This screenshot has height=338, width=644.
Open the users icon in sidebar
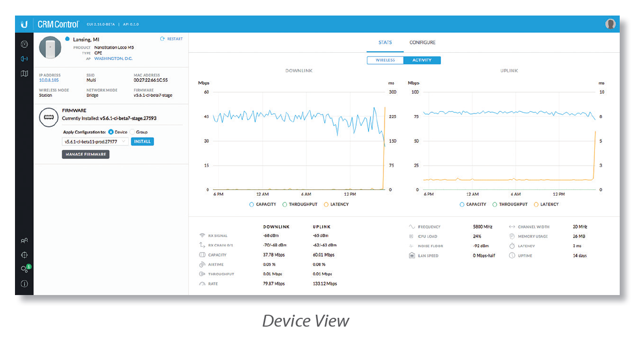24,240
